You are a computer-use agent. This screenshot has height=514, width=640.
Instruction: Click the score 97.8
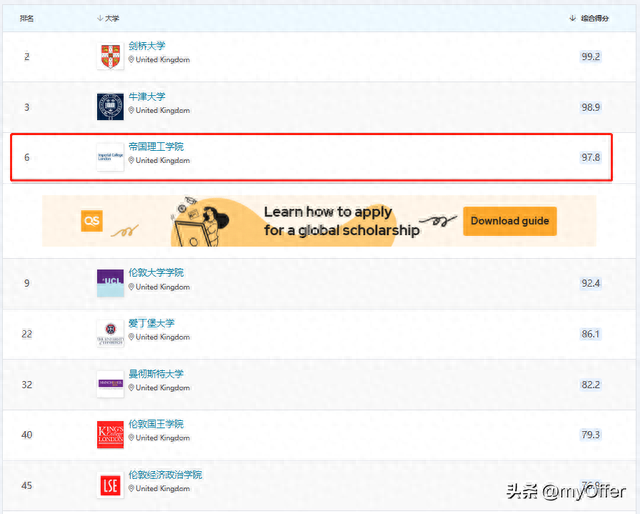coord(591,157)
